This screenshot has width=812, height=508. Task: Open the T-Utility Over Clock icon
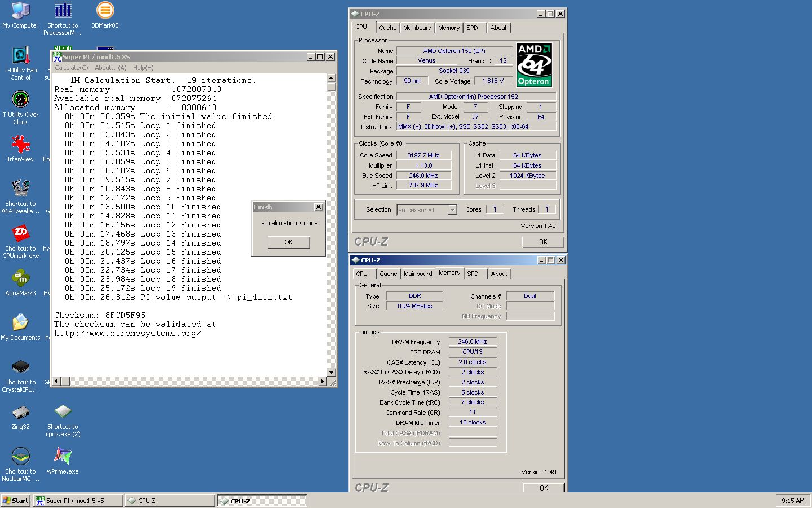(20, 108)
